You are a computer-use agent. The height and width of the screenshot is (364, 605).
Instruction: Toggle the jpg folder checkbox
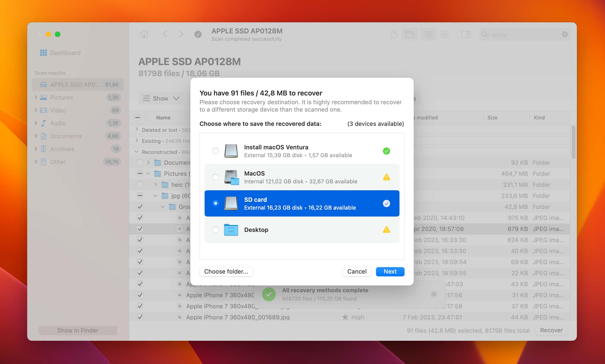point(140,196)
